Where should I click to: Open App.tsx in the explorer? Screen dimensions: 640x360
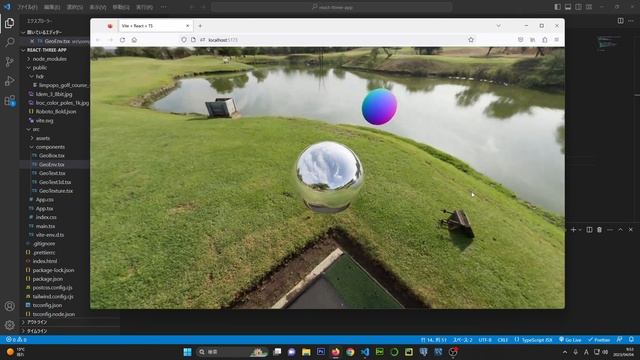point(44,209)
